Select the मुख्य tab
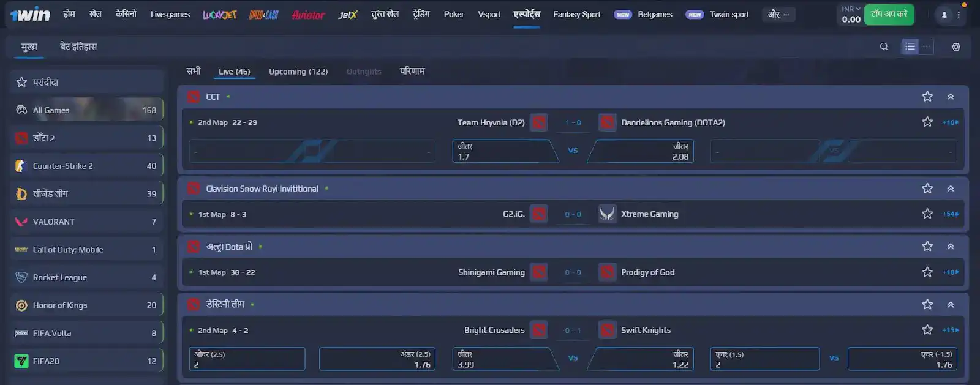 click(29, 47)
